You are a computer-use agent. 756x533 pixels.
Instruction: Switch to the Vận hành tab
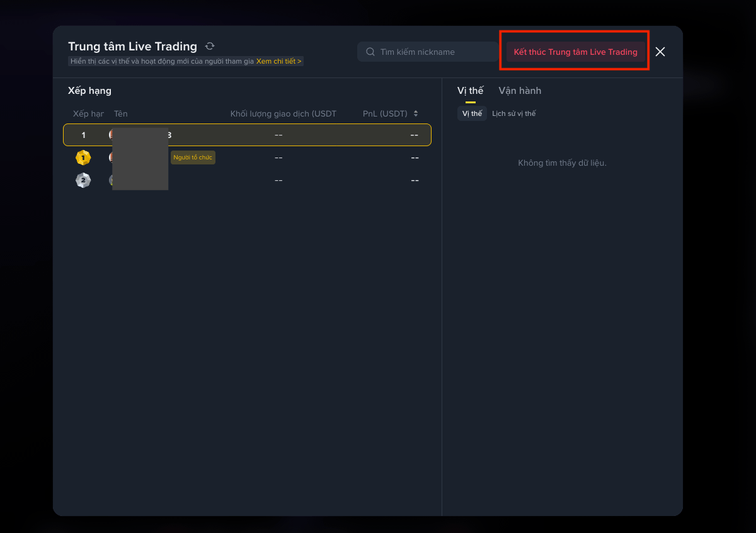coord(520,91)
